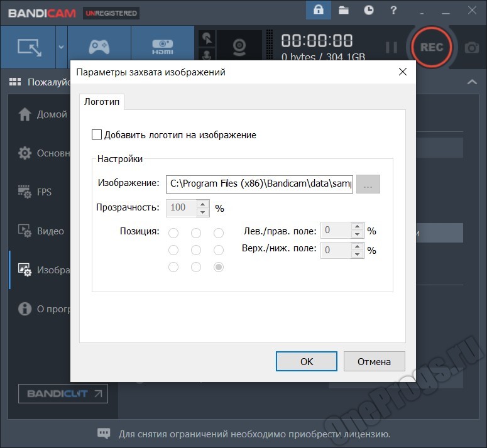The width and height of the screenshot is (487, 448).
Task: Open the output folder icon
Action: 344,10
